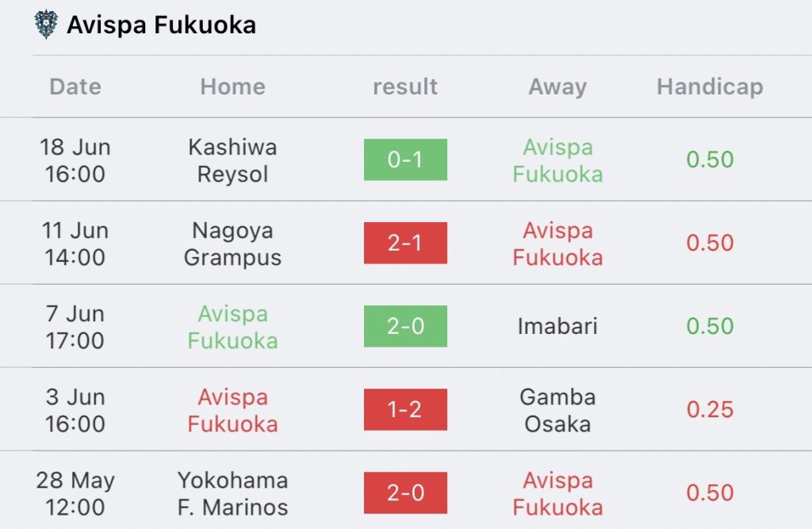Click the Away column header

(x=557, y=86)
